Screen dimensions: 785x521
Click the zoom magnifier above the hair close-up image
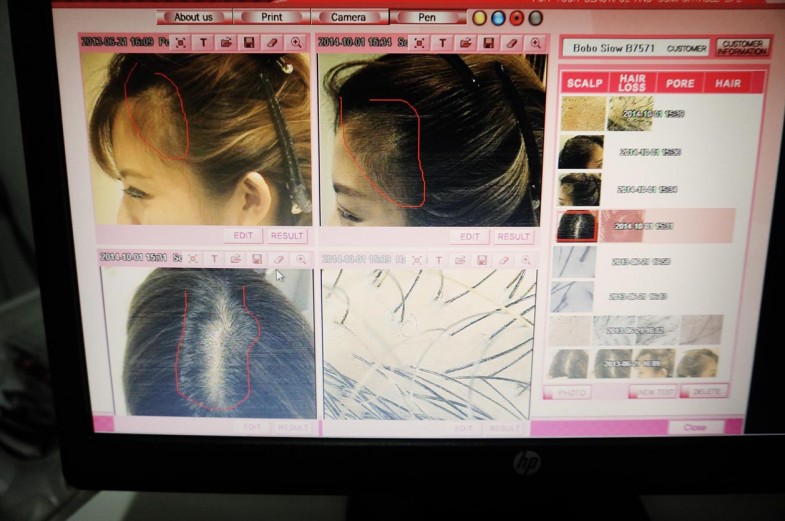coord(526,260)
